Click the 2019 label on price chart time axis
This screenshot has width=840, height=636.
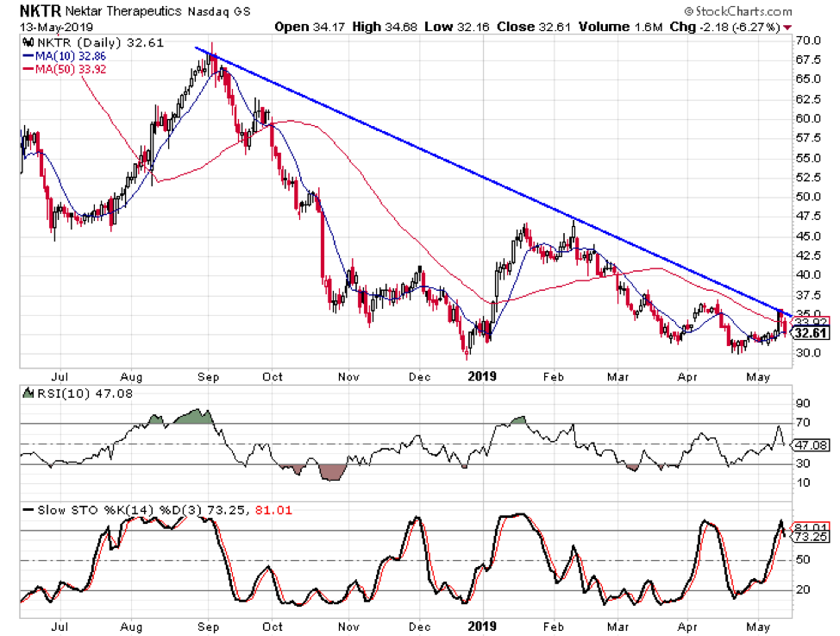[x=482, y=376]
